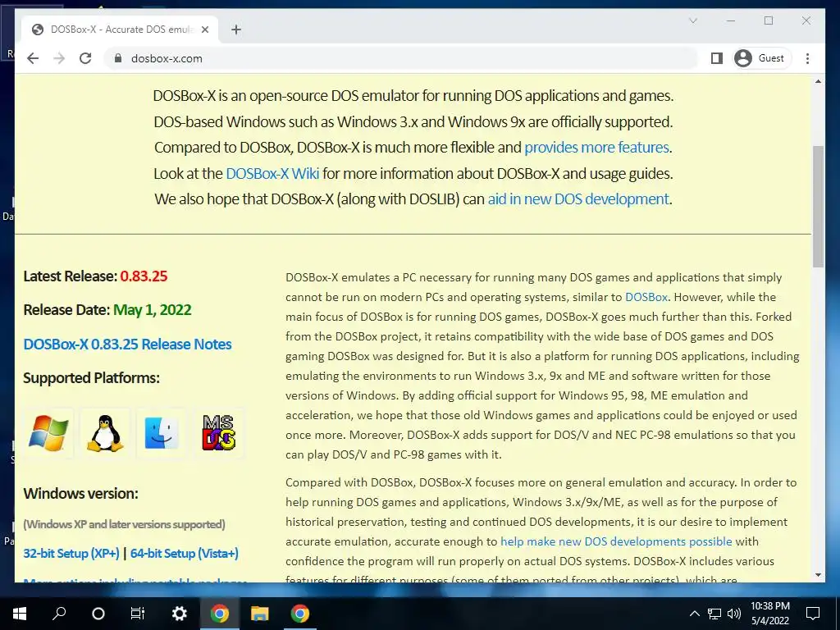Viewport: 840px width, 630px height.
Task: Open the notification center icon
Action: click(813, 614)
